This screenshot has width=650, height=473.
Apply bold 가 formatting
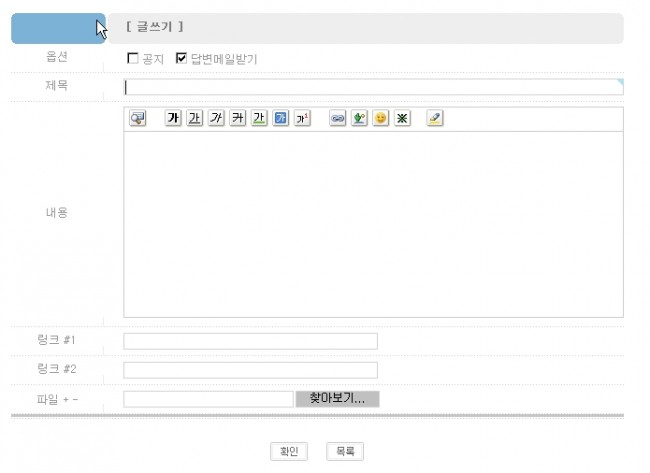point(173,118)
